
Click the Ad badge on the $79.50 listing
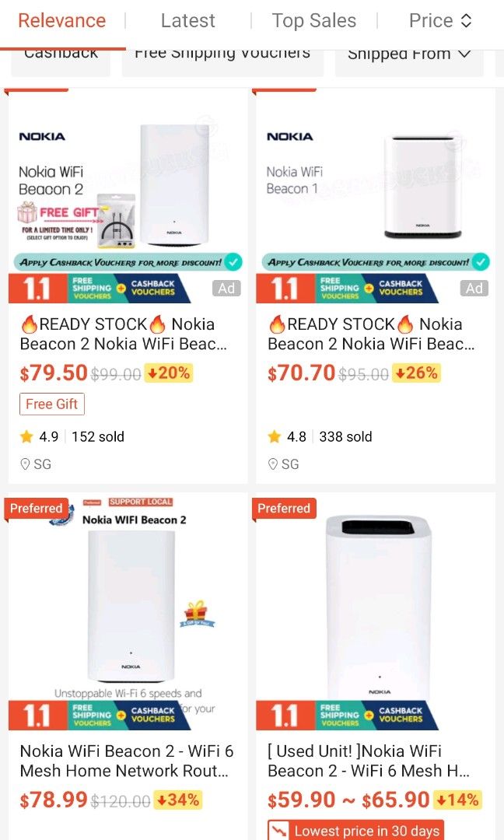point(226,289)
